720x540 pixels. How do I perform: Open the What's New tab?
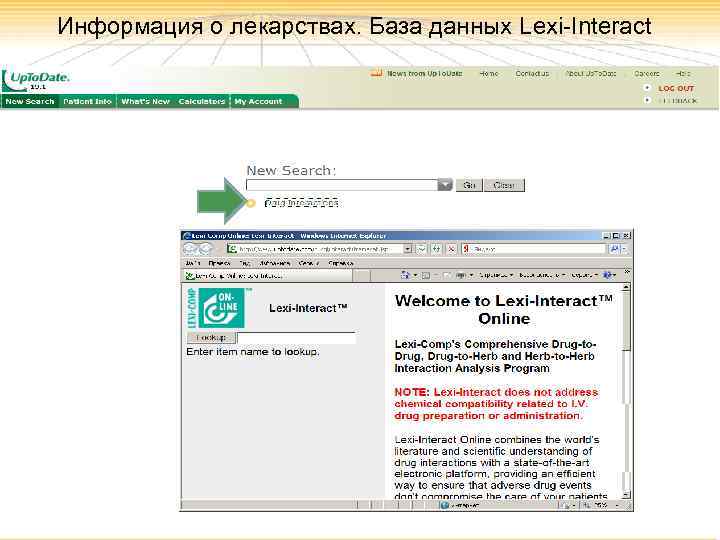(145, 101)
